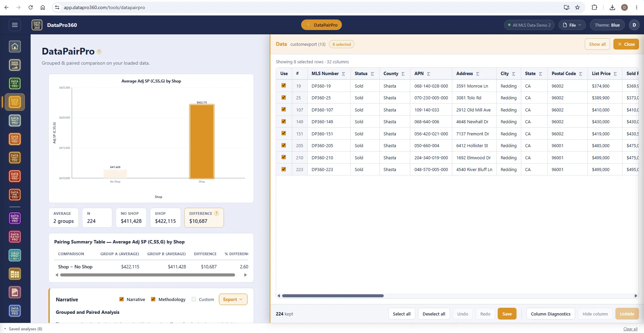This screenshot has height=333, width=644.
Task: Open the Data Fit Pro tool icon
Action: tap(15, 84)
